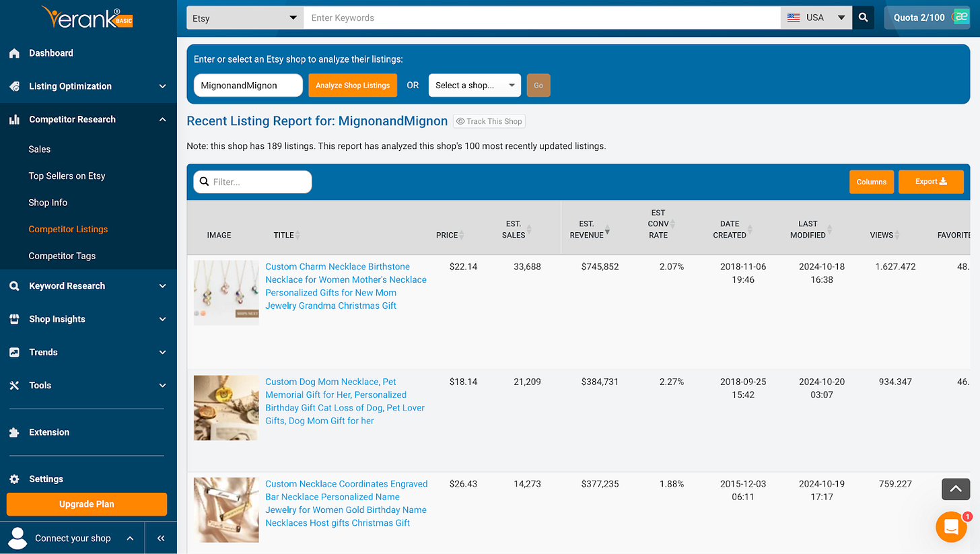Expand the Trends menu chevron

[162, 352]
